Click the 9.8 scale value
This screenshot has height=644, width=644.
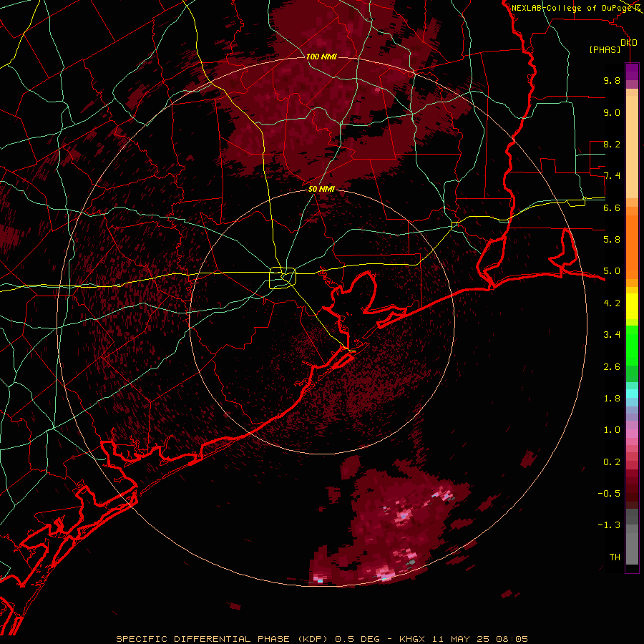coord(612,80)
